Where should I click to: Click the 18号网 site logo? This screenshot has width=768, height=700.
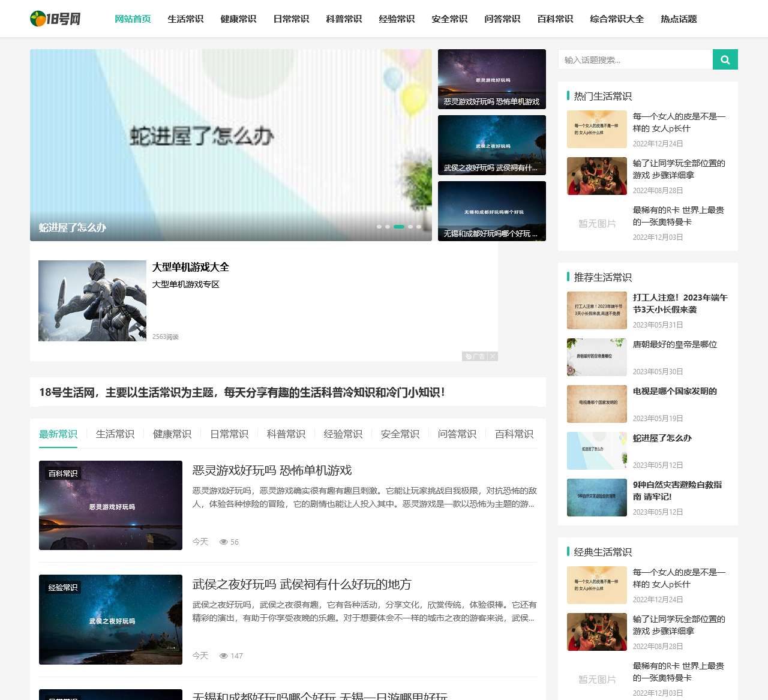(x=55, y=19)
